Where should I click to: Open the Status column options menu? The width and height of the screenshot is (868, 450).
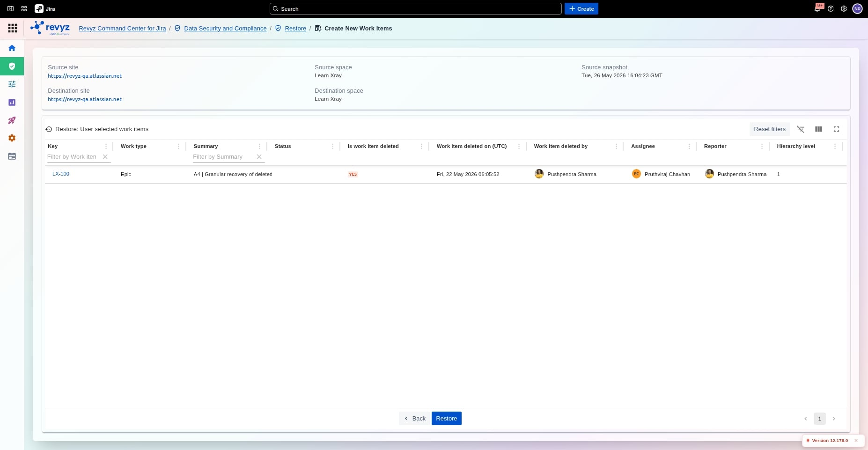(333, 147)
